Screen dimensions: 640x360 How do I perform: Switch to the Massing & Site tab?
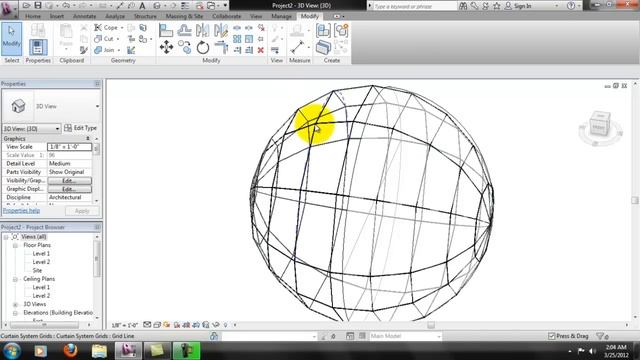point(184,16)
